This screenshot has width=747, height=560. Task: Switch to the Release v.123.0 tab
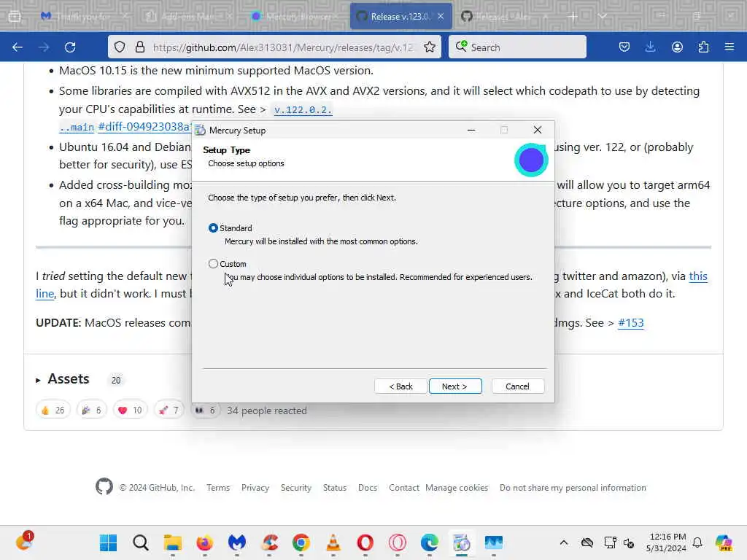pyautogui.click(x=400, y=17)
